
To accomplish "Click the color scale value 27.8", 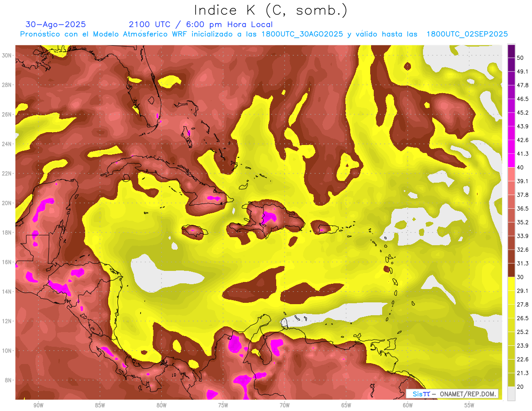I will [523, 304].
